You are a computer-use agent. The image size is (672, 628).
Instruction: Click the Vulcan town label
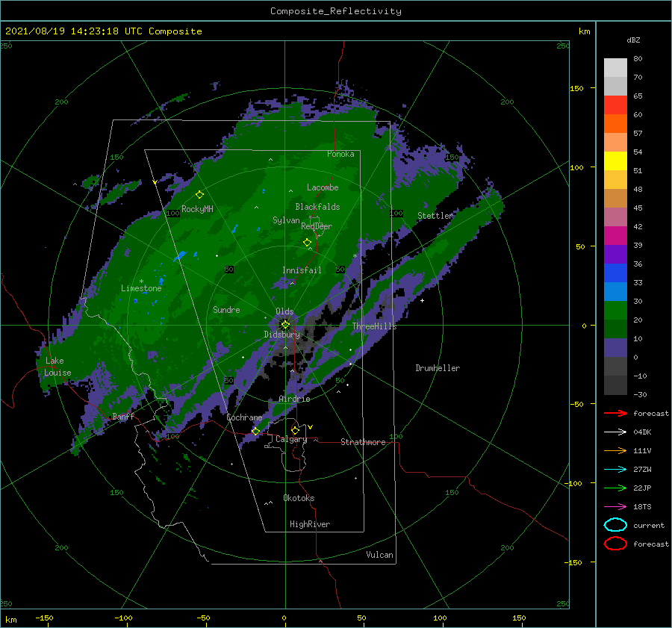pos(379,555)
